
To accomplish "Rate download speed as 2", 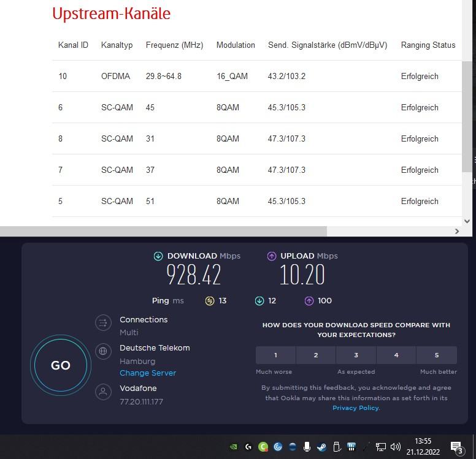I will pos(316,355).
